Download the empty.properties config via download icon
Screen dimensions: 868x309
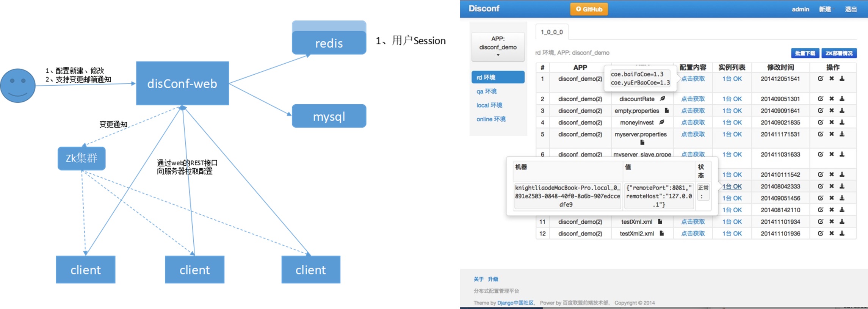coord(842,110)
